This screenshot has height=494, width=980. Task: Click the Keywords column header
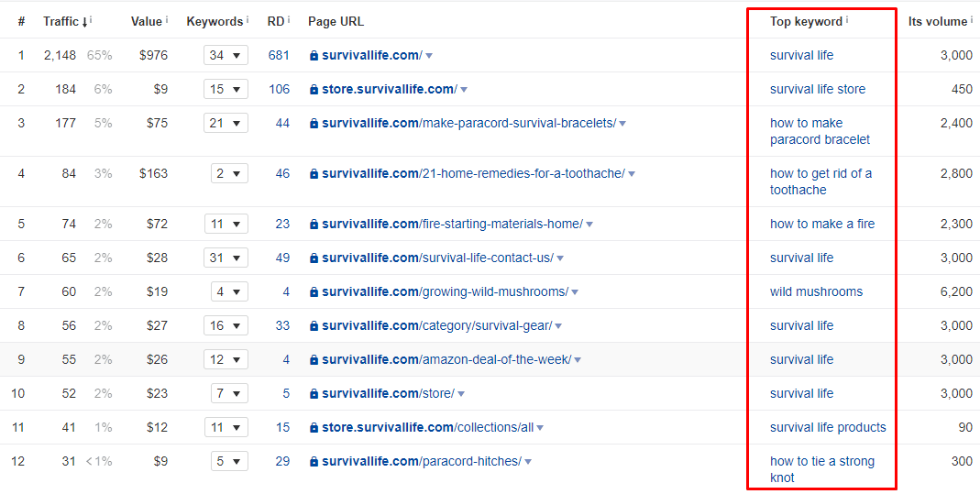pos(215,21)
